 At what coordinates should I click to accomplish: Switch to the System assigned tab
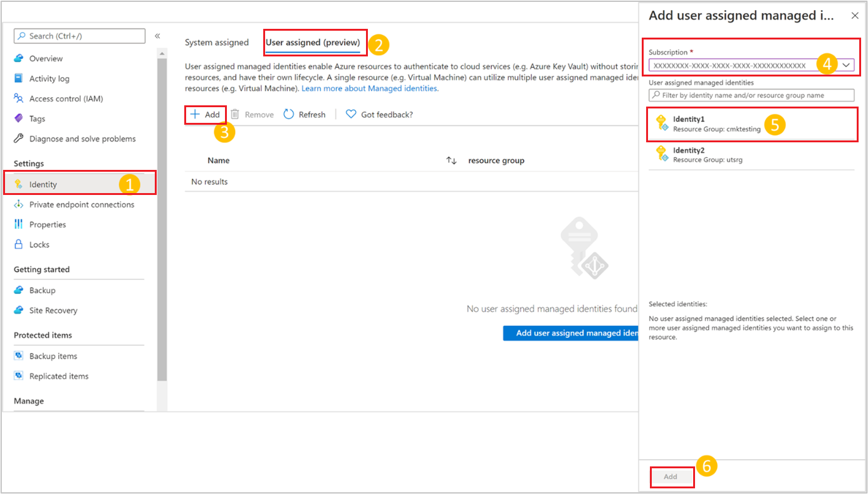coord(217,43)
